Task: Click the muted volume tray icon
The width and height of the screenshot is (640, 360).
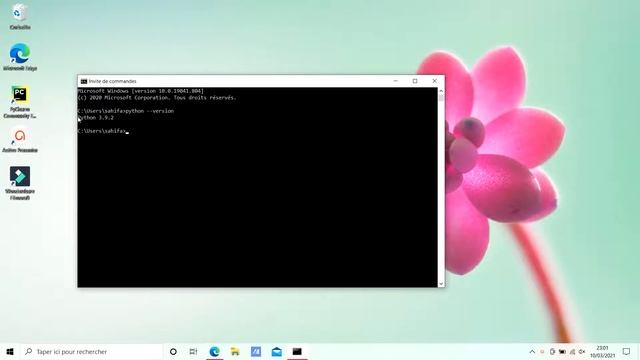Action: point(582,351)
